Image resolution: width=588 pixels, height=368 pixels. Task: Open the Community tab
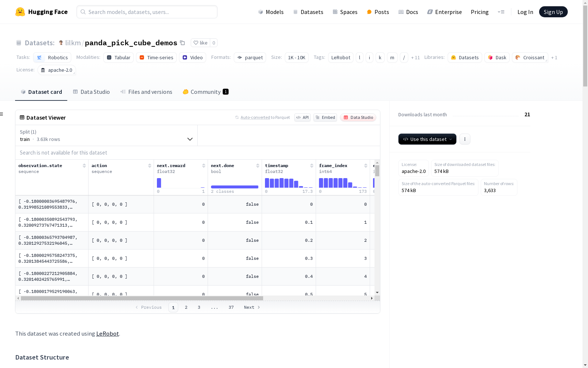205,92
